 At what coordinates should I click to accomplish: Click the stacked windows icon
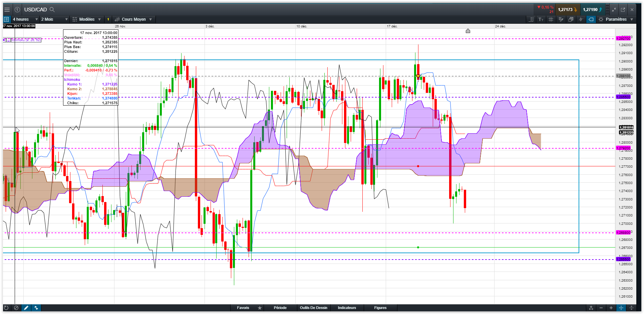(x=571, y=19)
